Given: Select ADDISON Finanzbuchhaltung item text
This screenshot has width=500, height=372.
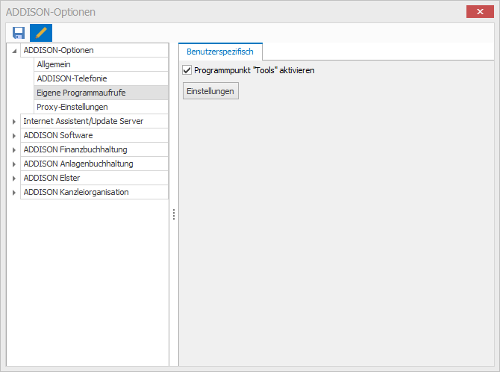Looking at the screenshot, I should [x=75, y=150].
